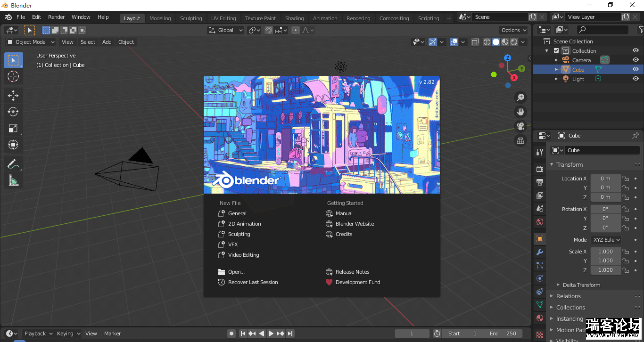Viewport: 644px width, 342px height.
Task: Uncheck the Collection checkbox in outliner
Action: [556, 51]
